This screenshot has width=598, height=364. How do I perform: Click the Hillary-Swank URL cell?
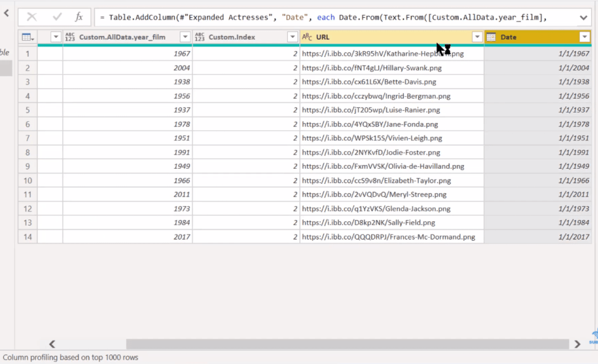392,68
